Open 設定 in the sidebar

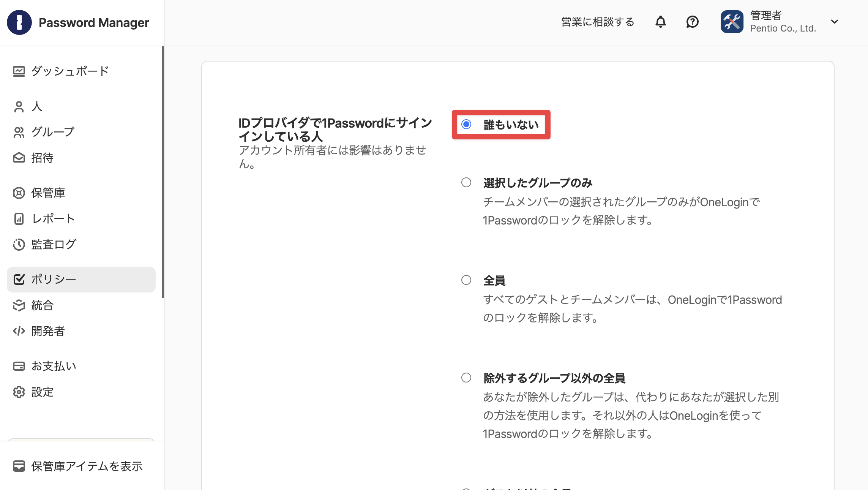click(x=81, y=392)
